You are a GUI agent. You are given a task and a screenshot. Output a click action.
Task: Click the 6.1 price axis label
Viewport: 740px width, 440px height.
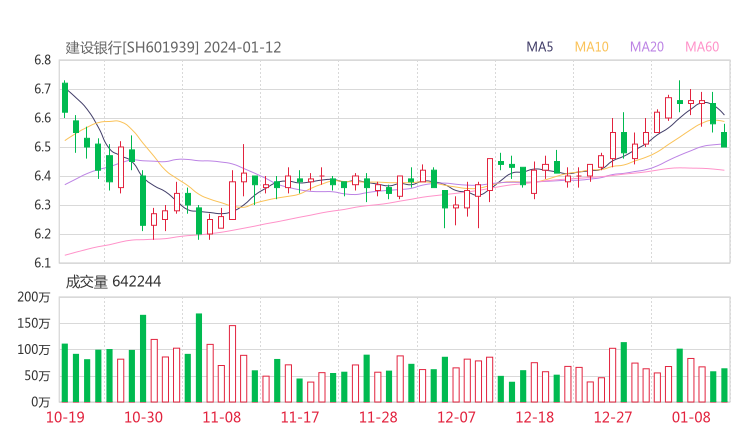(x=42, y=263)
